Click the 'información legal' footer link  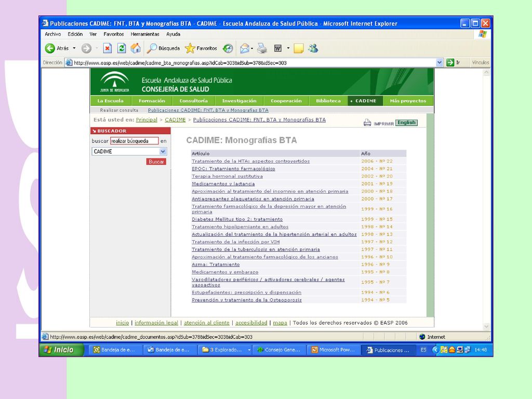(156, 323)
